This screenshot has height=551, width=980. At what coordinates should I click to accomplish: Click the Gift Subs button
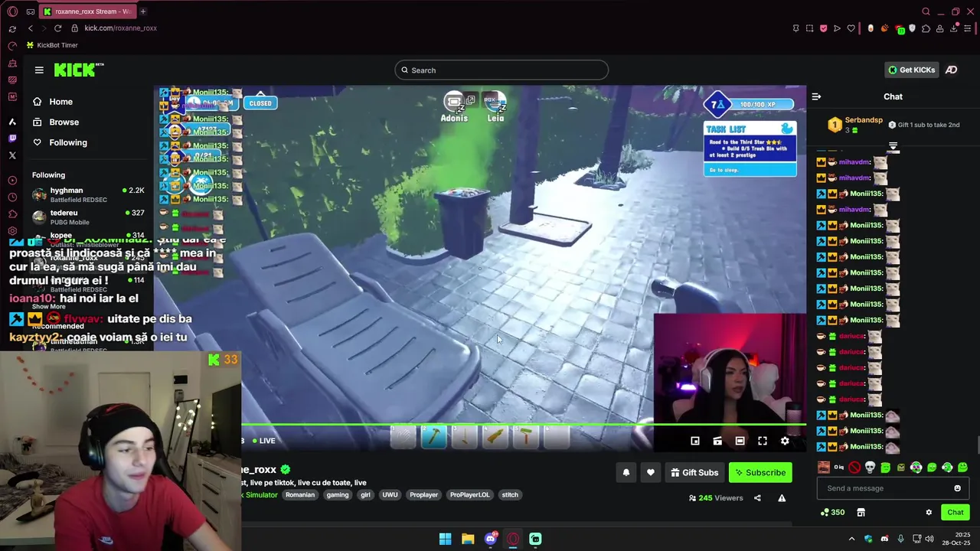pos(694,473)
